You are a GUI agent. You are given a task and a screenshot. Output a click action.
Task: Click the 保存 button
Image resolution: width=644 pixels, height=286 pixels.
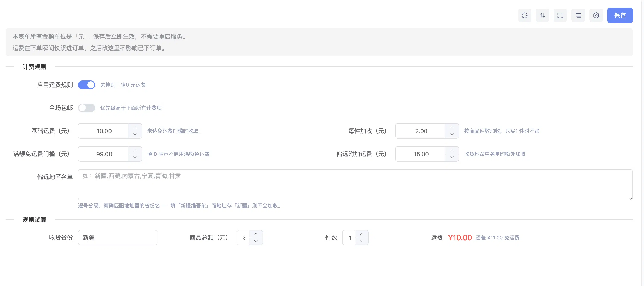point(620,15)
